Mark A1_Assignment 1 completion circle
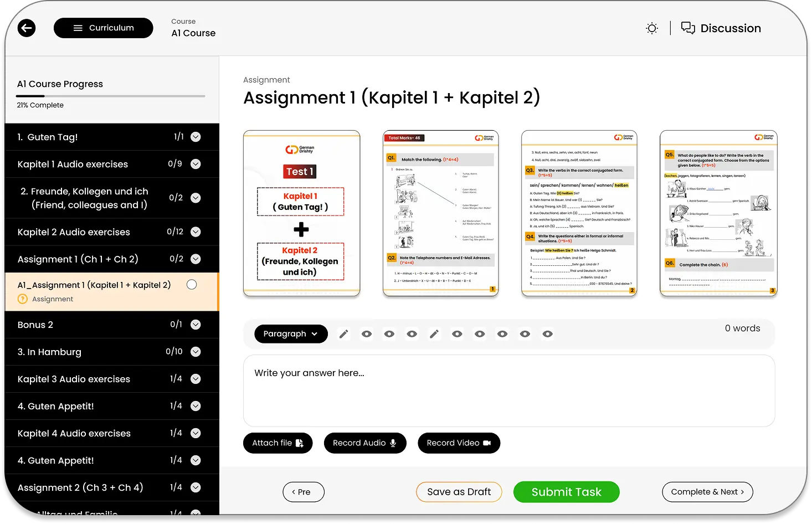Image resolution: width=812 pixels, height=524 pixels. pos(192,285)
